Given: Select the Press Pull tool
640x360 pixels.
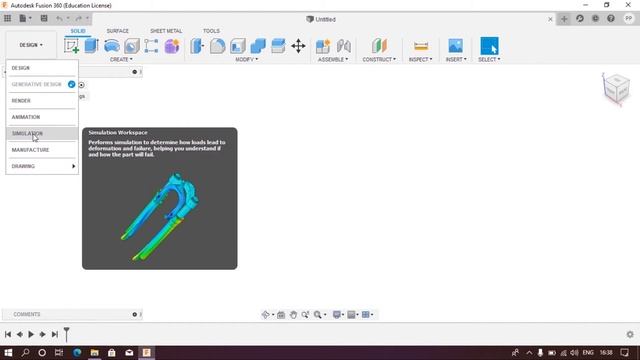Looking at the screenshot, I should pyautogui.click(x=197, y=46).
